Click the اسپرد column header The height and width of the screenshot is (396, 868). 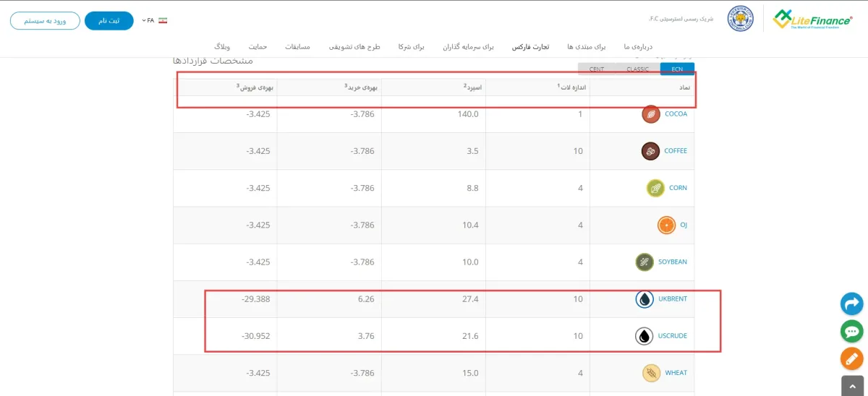[x=473, y=87]
